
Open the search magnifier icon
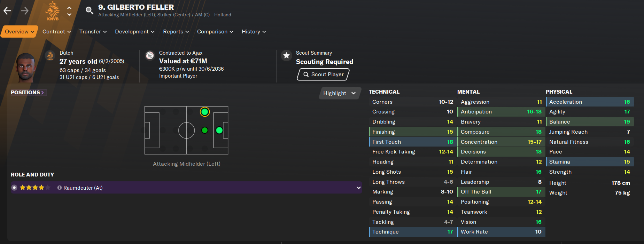coord(90,10)
